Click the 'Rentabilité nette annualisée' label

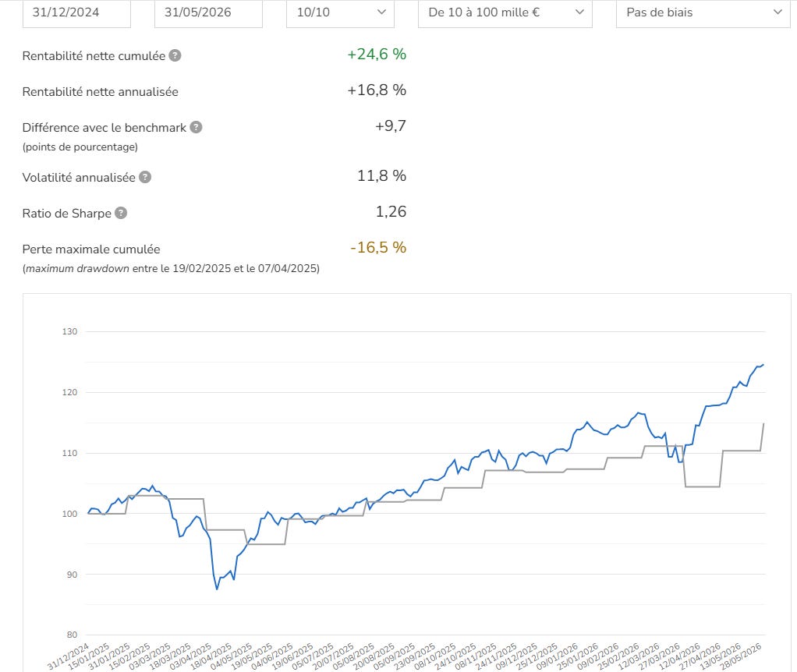click(x=100, y=92)
